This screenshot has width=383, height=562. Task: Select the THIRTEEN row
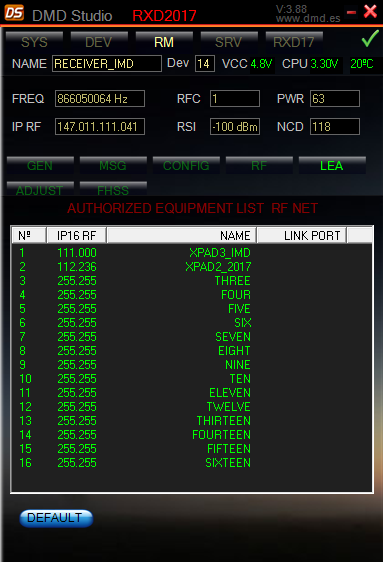click(x=192, y=420)
